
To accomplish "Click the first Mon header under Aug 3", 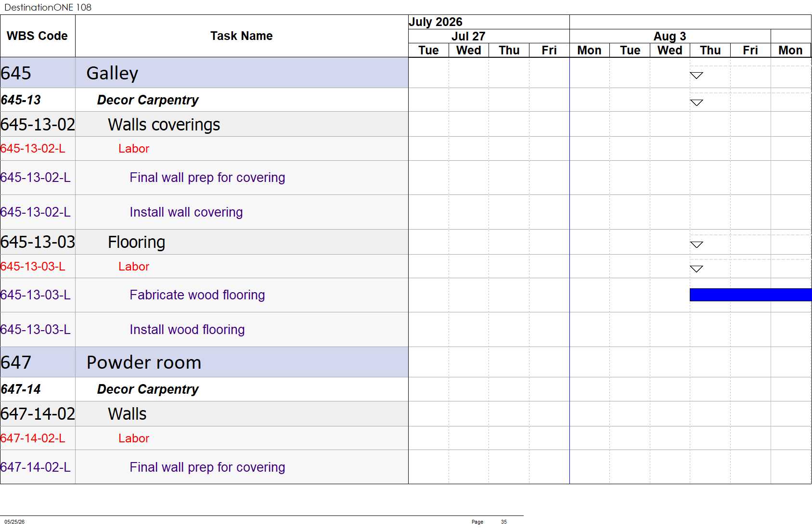I will tap(590, 51).
